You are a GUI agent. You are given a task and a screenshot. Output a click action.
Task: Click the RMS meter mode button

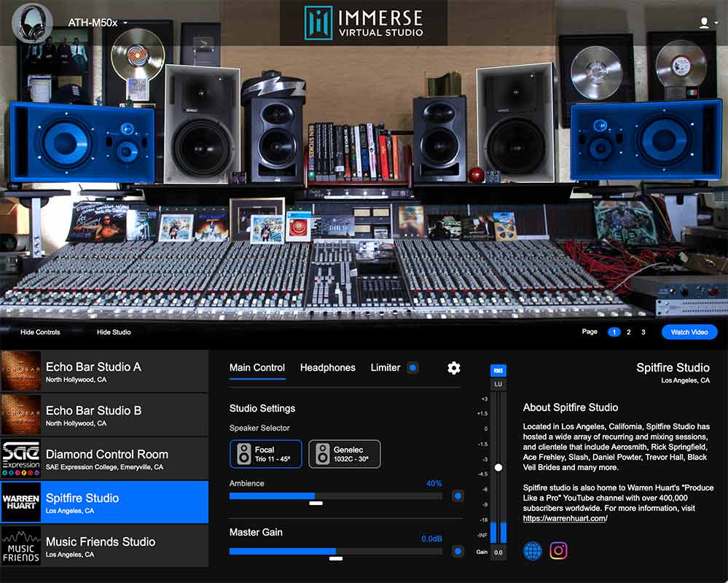(x=497, y=371)
